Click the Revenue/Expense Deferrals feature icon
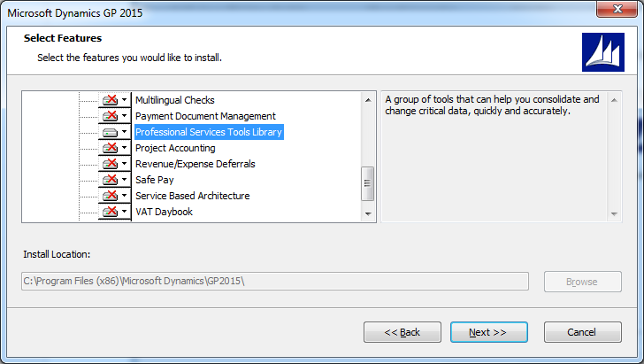This screenshot has width=644, height=364. 110,164
